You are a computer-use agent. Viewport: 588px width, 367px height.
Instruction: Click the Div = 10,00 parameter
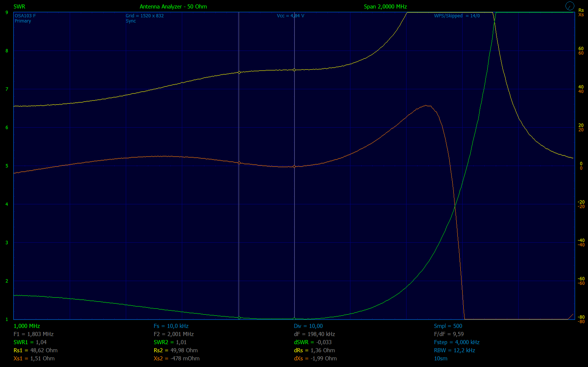[x=308, y=326]
